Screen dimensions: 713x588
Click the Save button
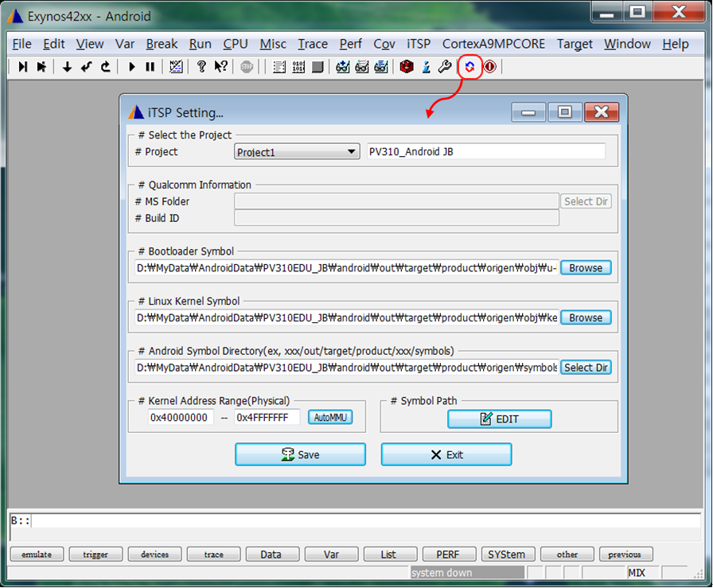point(300,454)
